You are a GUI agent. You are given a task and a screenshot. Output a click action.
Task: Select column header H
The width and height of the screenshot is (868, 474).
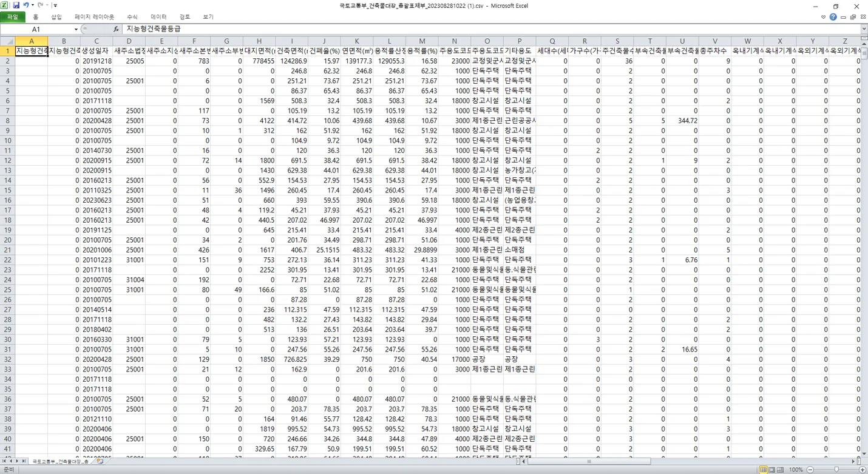pos(259,41)
